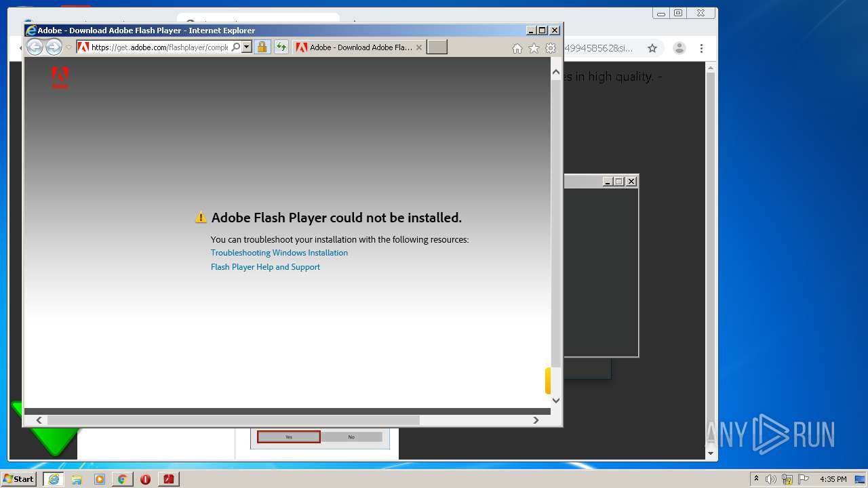The height and width of the screenshot is (488, 868).
Task: Go back with IE back arrow
Action: tap(35, 47)
